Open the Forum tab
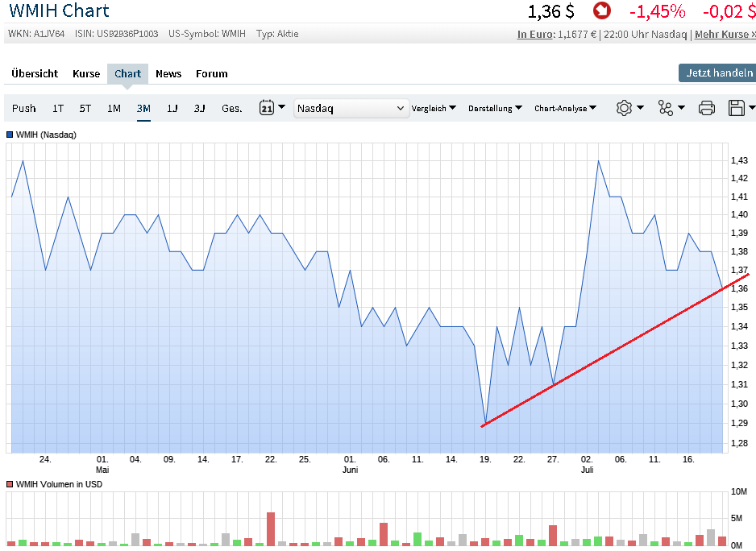The image size is (756, 551). [x=212, y=74]
